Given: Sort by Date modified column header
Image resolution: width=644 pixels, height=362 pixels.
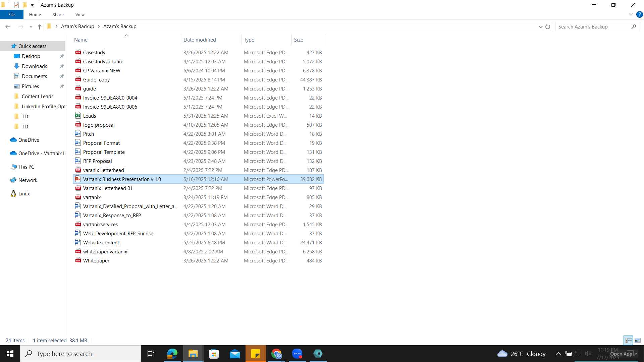Looking at the screenshot, I should [x=211, y=40].
